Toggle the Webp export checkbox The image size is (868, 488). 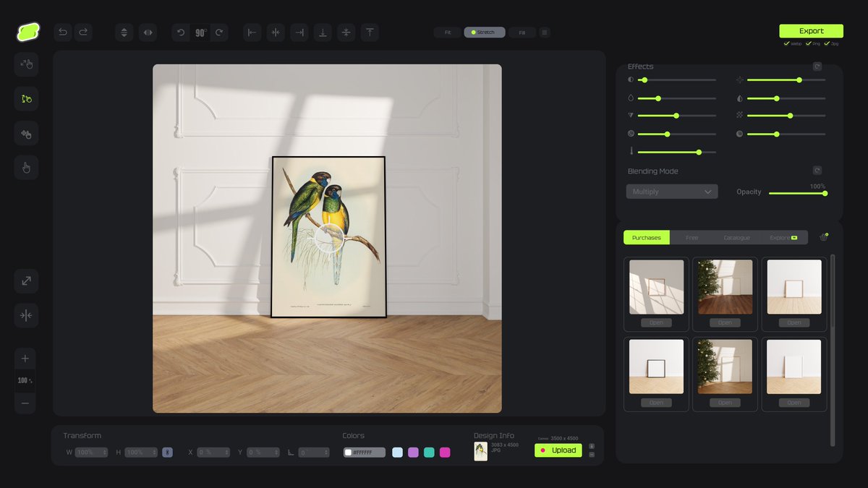[787, 43]
